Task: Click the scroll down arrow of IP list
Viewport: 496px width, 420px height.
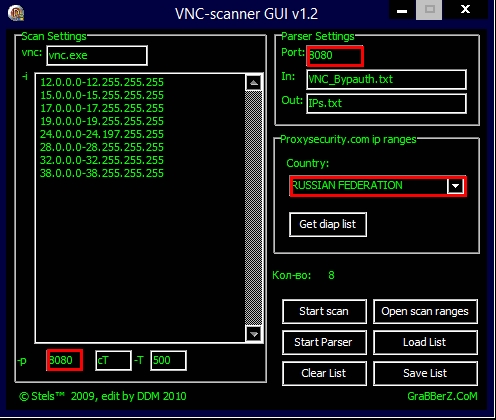Action: click(x=254, y=334)
